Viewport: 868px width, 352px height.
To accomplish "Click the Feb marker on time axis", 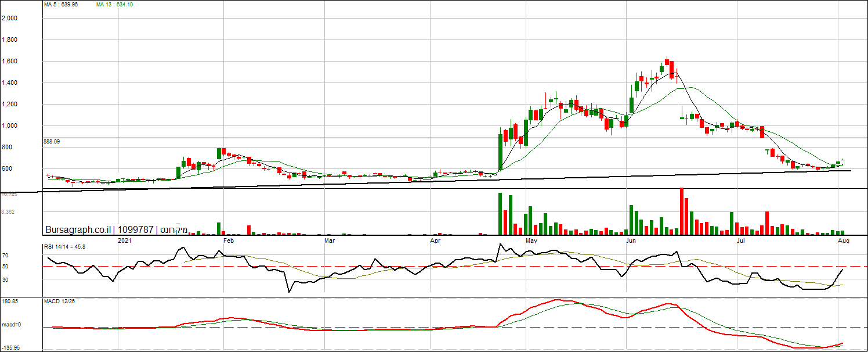I will coord(228,240).
